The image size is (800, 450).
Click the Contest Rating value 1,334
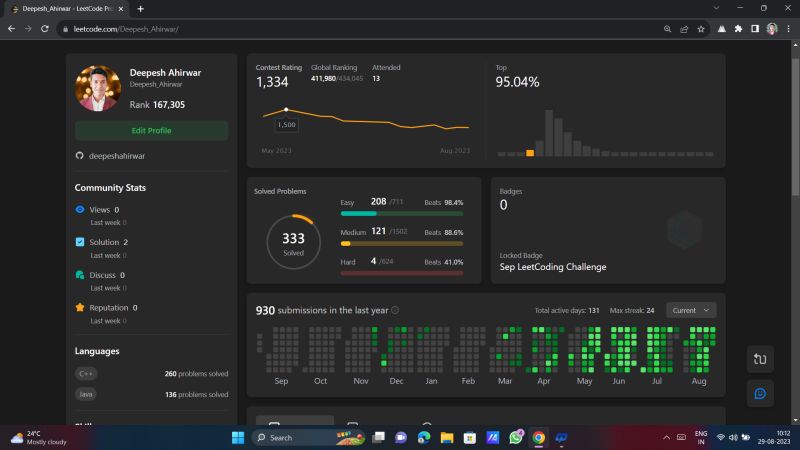coord(272,82)
